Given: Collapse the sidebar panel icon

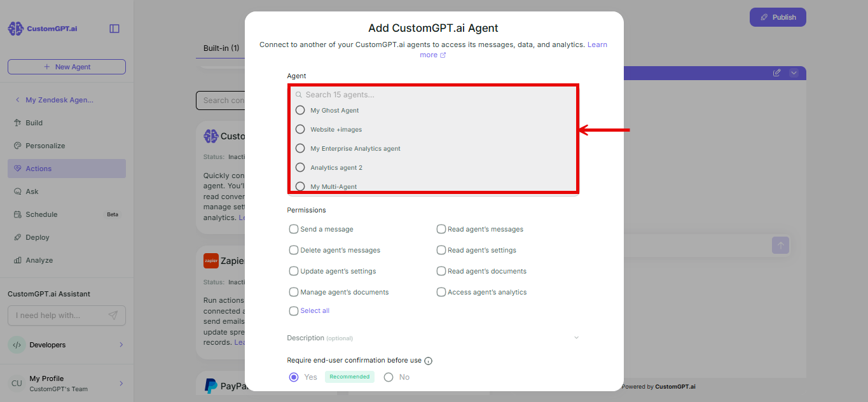Looking at the screenshot, I should 114,29.
